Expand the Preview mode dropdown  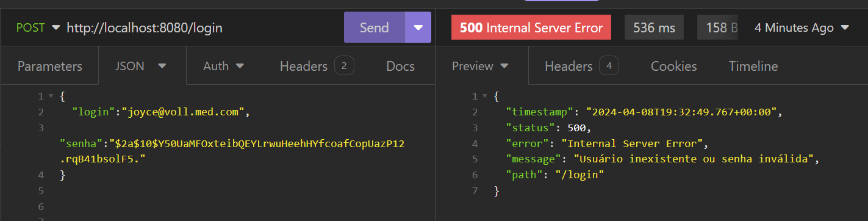coord(481,66)
